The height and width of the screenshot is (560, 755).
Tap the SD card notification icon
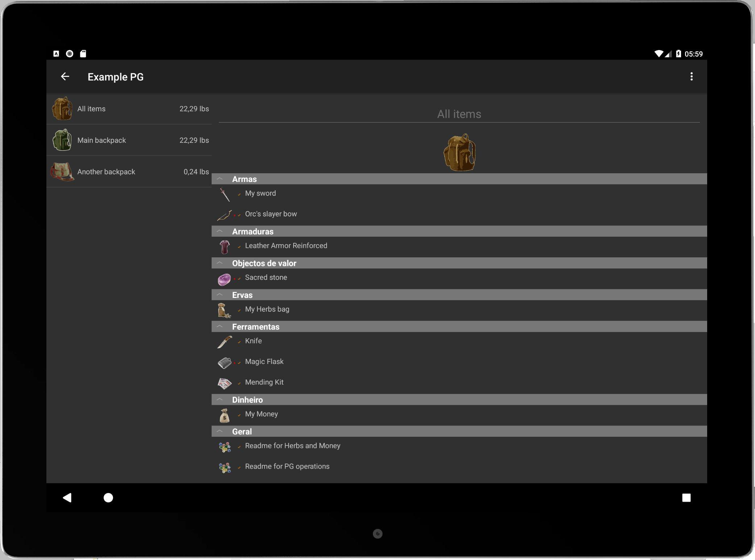pyautogui.click(x=83, y=54)
